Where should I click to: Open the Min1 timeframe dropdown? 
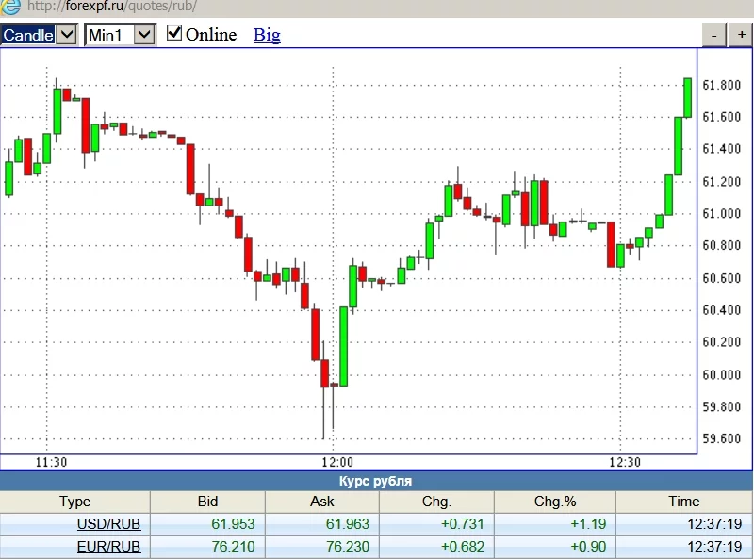(x=121, y=35)
